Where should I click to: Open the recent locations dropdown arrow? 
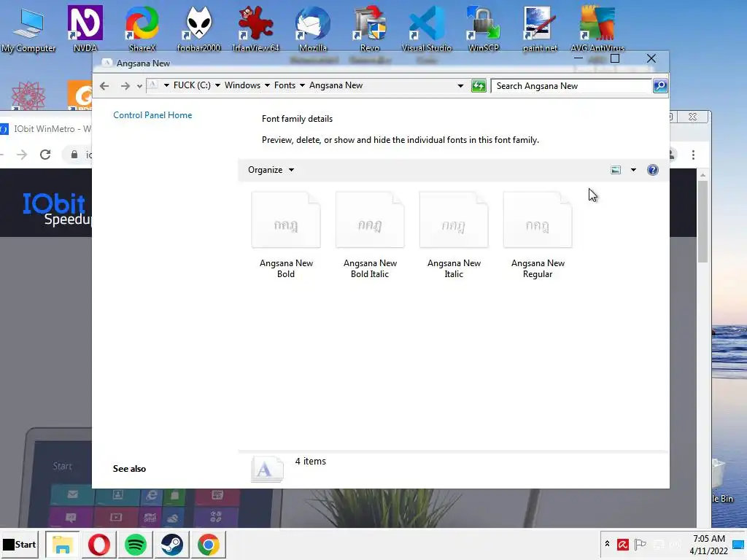point(139,86)
